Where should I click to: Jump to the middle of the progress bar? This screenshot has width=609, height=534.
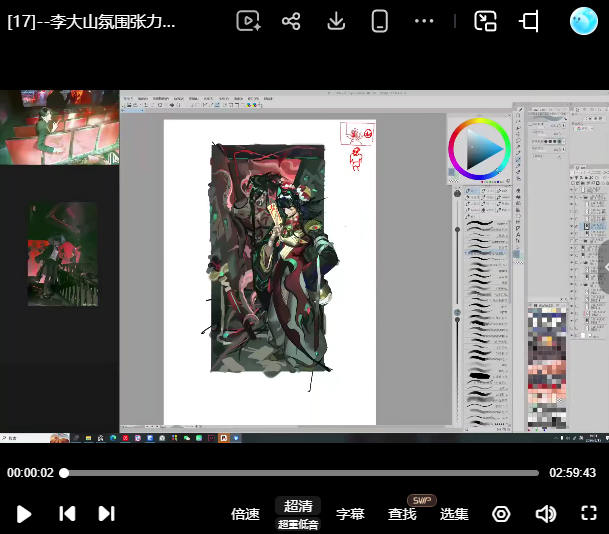coord(301,473)
